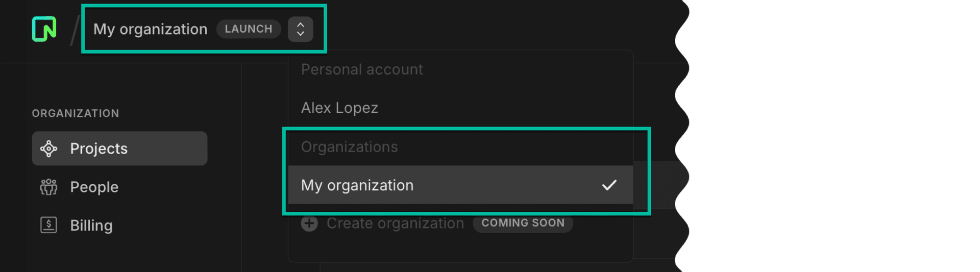
Task: Go to the People page label
Action: click(94, 187)
